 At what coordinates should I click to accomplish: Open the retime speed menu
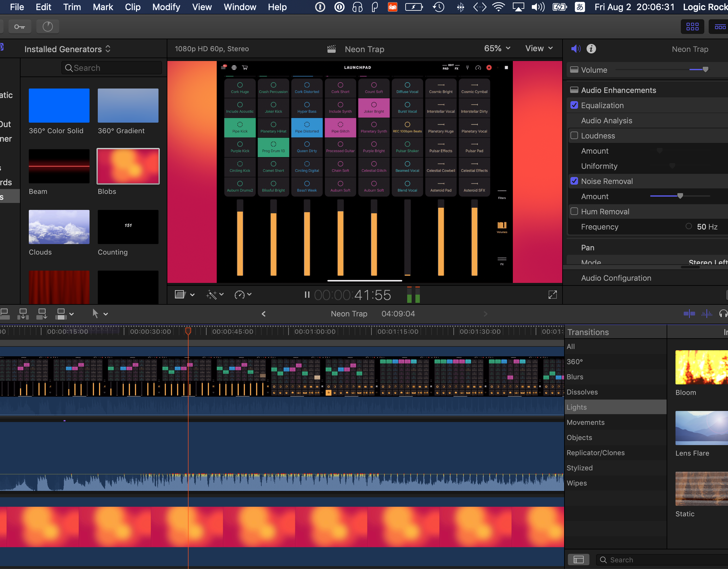click(243, 295)
